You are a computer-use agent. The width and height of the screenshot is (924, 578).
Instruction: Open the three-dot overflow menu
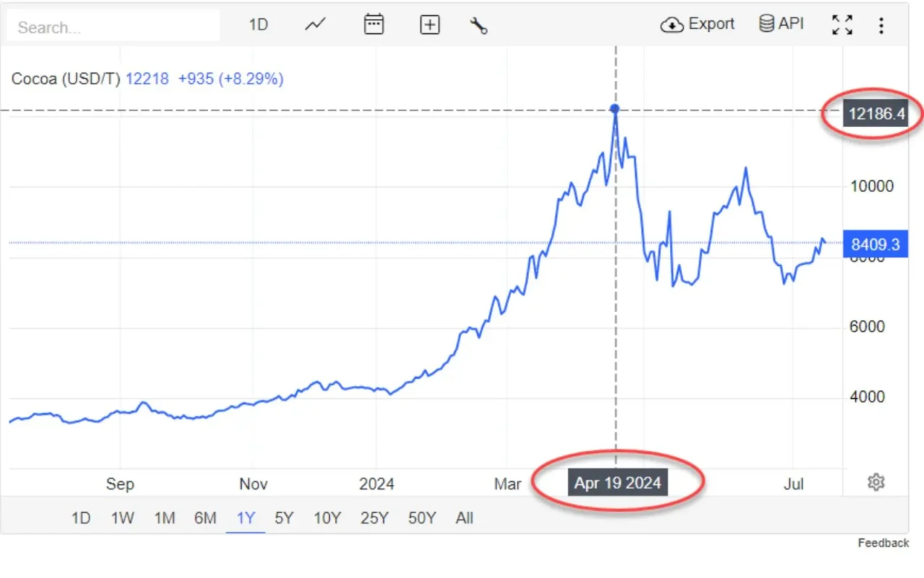[x=881, y=25]
